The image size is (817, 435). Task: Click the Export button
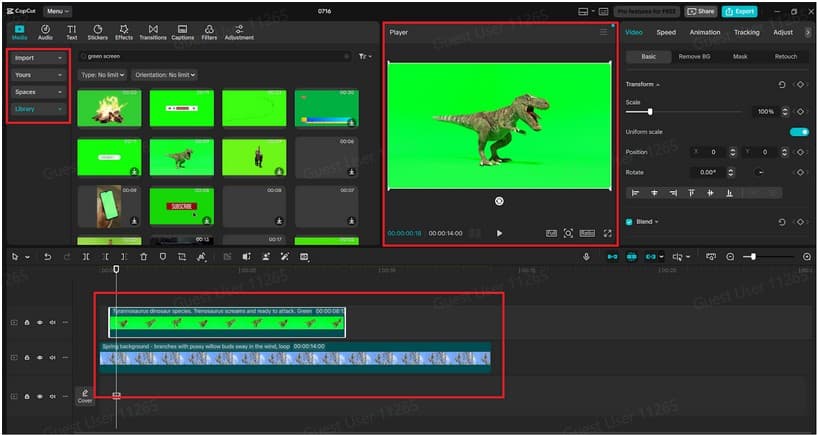coord(739,11)
